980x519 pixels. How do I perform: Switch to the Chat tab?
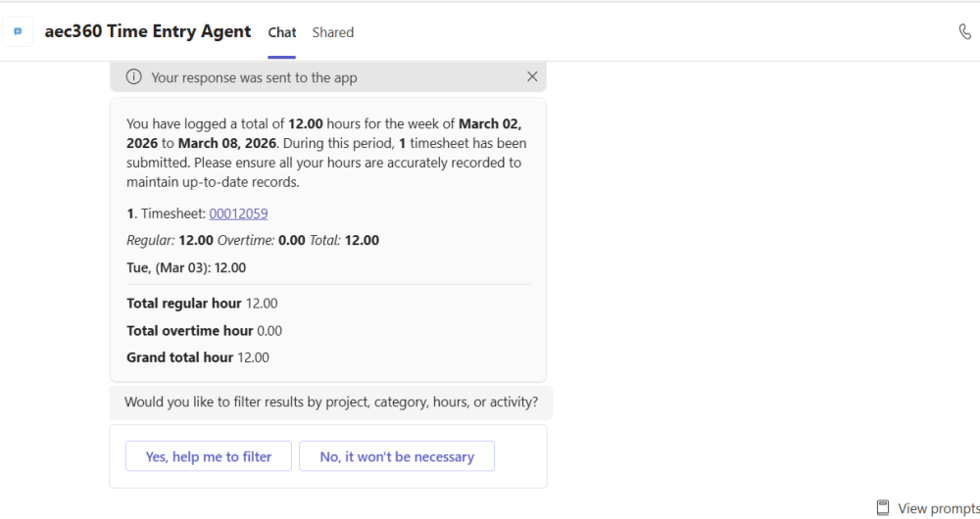[282, 32]
